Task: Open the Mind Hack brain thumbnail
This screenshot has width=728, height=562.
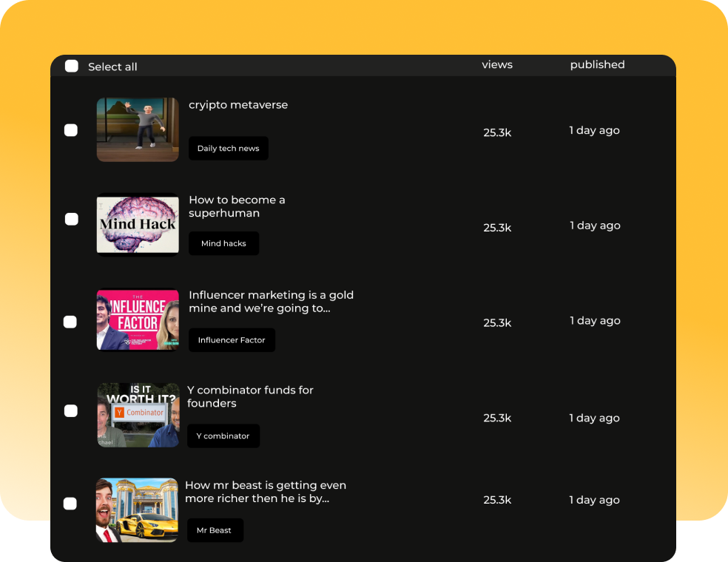Action: 138,225
